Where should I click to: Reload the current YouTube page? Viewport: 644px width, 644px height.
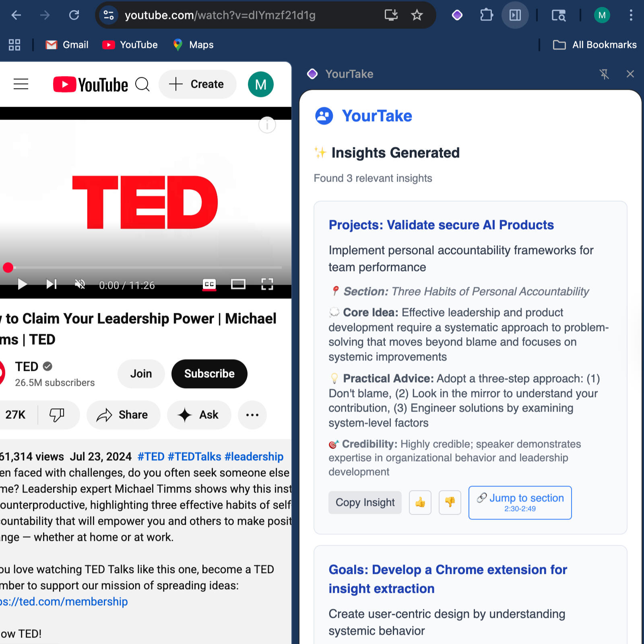pyautogui.click(x=74, y=15)
